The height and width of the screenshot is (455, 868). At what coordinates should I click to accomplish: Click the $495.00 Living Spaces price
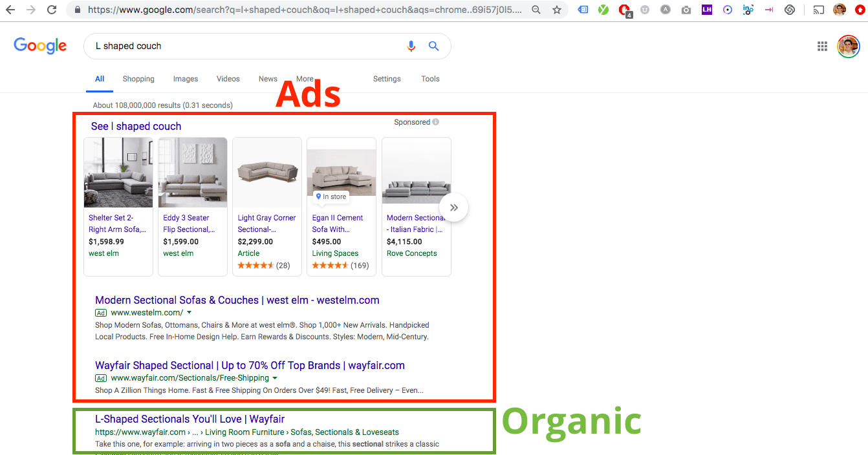[x=327, y=242]
